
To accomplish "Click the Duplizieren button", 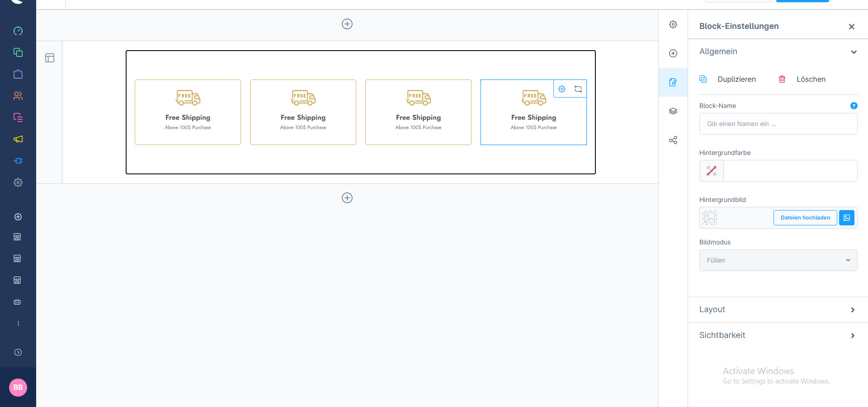I will (x=728, y=80).
